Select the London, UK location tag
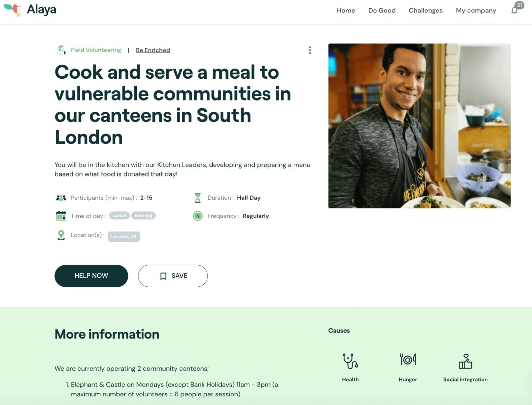532x405 pixels. click(124, 236)
